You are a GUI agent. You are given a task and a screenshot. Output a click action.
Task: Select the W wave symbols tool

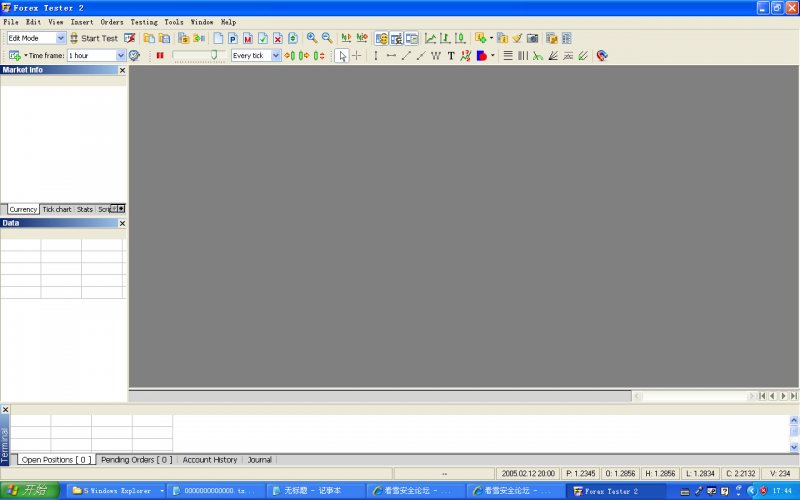coord(436,56)
